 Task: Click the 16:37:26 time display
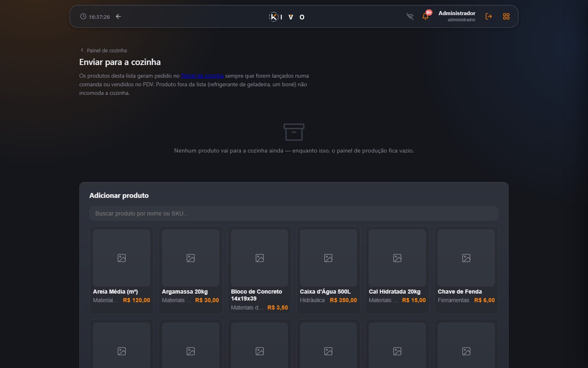point(99,17)
